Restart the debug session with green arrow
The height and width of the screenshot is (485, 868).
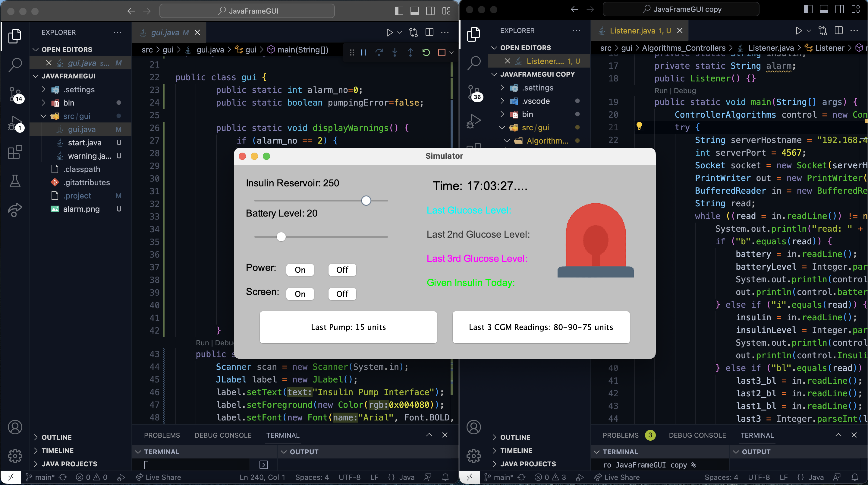(426, 52)
